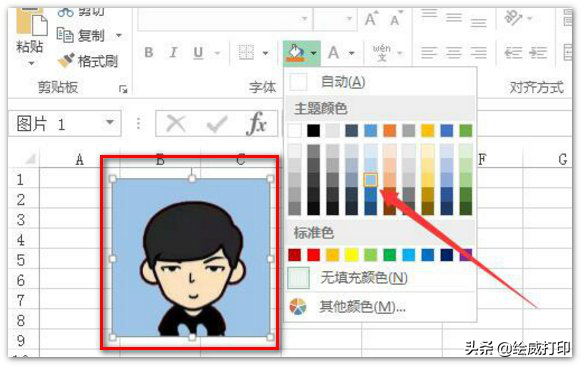
Task: Choose No Fill (无填充颜色)
Action: pos(379,277)
